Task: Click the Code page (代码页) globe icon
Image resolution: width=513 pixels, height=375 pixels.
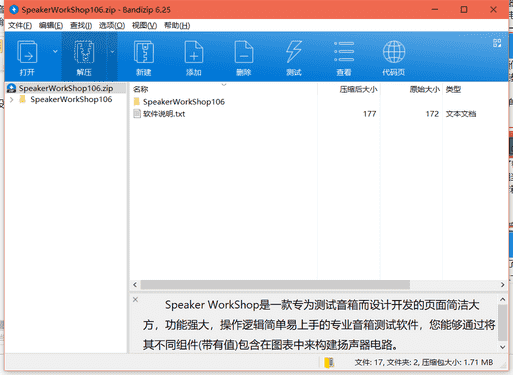Action: coord(394,52)
